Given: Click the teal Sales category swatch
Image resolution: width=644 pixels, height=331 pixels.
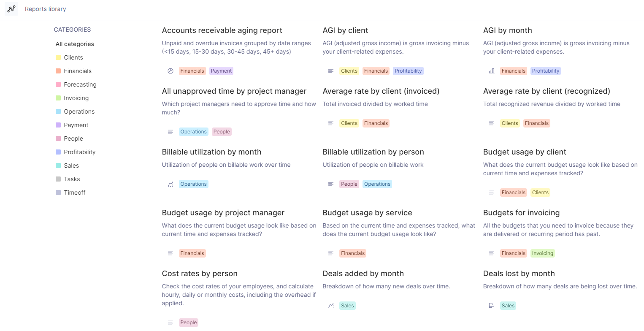Looking at the screenshot, I should pyautogui.click(x=58, y=165).
